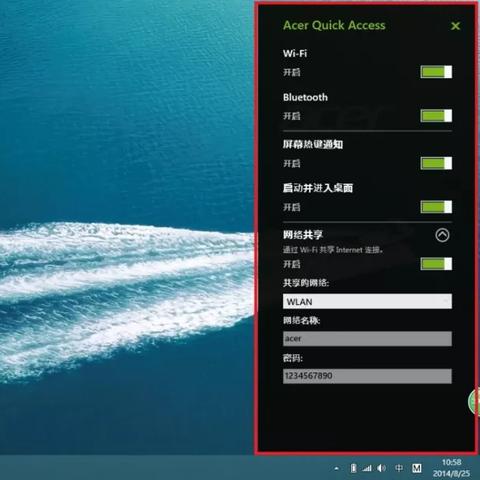The height and width of the screenshot is (480, 480).
Task: Click the '共享的网络:' label
Action: tap(306, 283)
